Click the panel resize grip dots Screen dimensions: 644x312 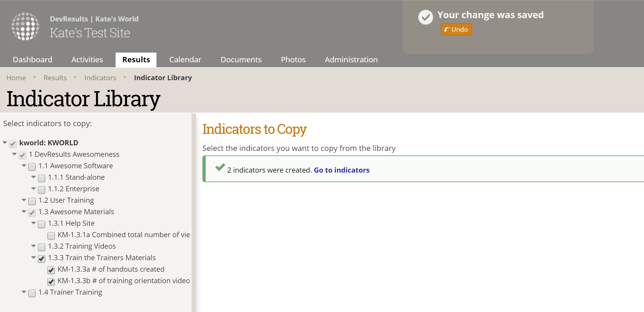[x=194, y=284]
